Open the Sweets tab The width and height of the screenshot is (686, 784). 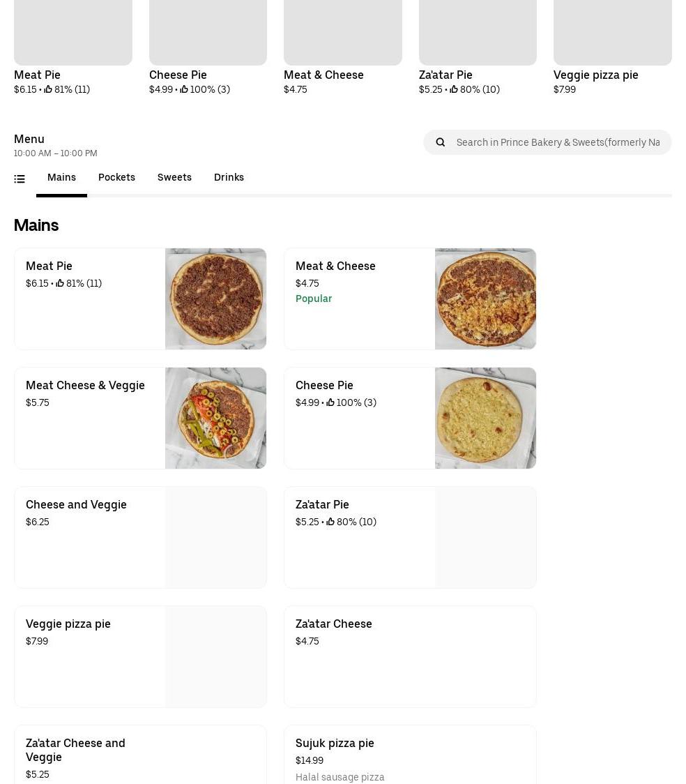(174, 177)
